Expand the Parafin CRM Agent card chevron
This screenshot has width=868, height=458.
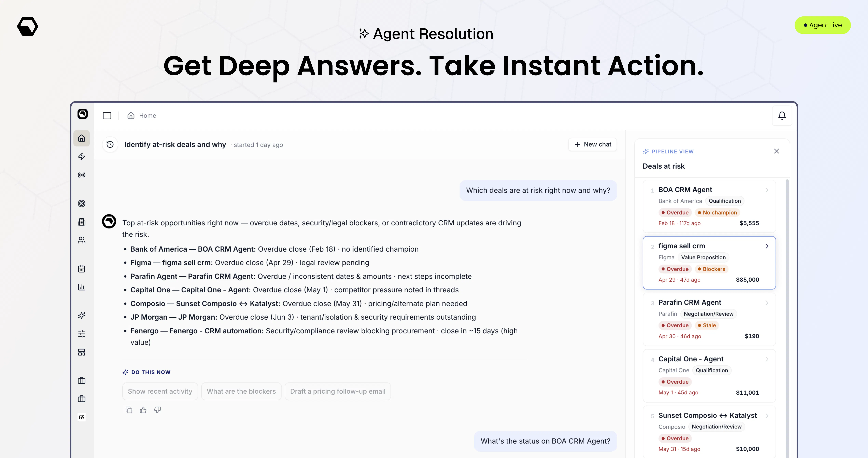click(x=767, y=303)
